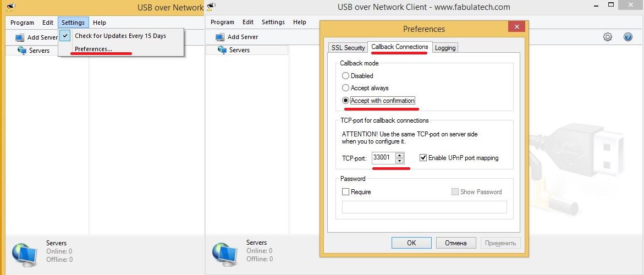Open the Settings menu in left window
The width and height of the screenshot is (644, 275).
pos(73,23)
